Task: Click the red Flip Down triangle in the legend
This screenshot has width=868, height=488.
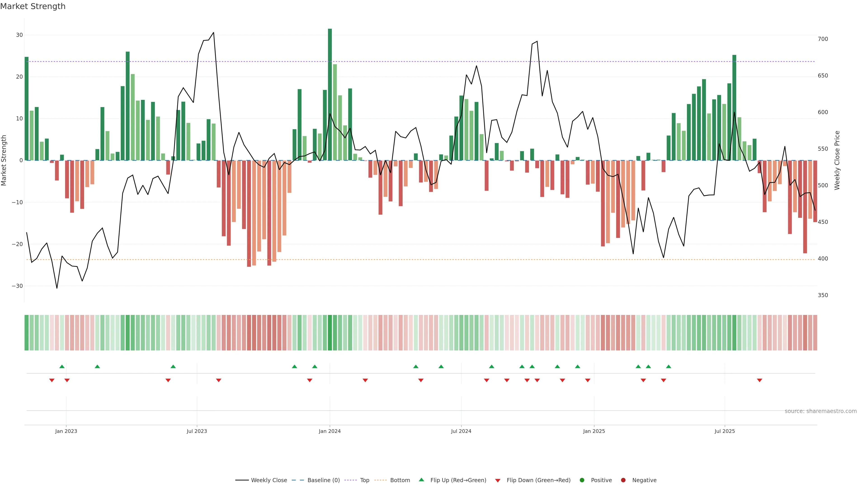Action: pos(498,481)
